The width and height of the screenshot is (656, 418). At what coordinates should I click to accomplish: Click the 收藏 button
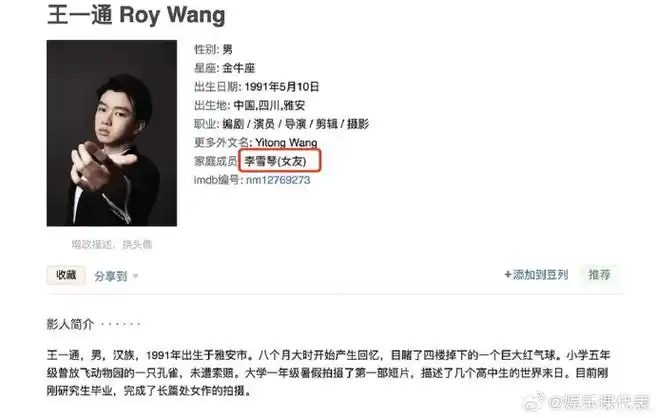tap(66, 275)
